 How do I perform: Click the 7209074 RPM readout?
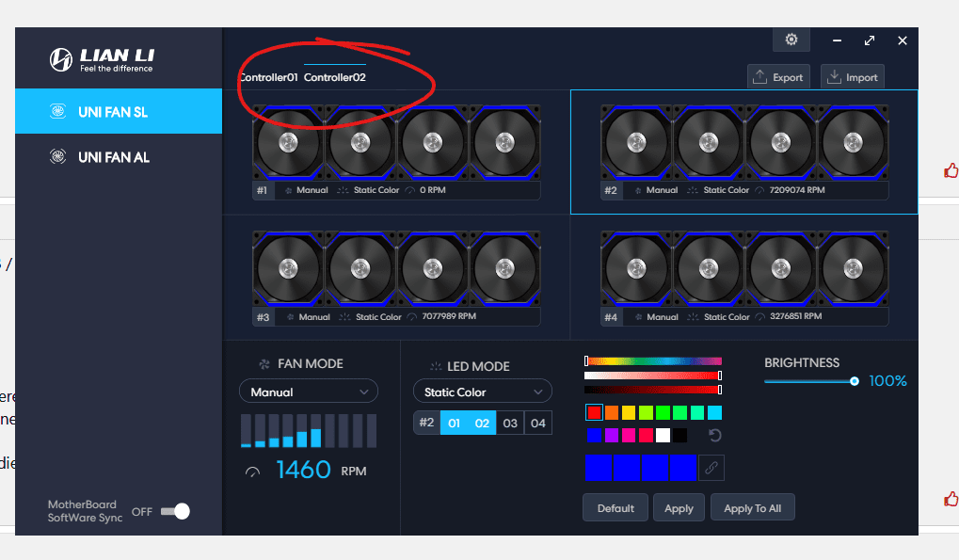coord(797,190)
